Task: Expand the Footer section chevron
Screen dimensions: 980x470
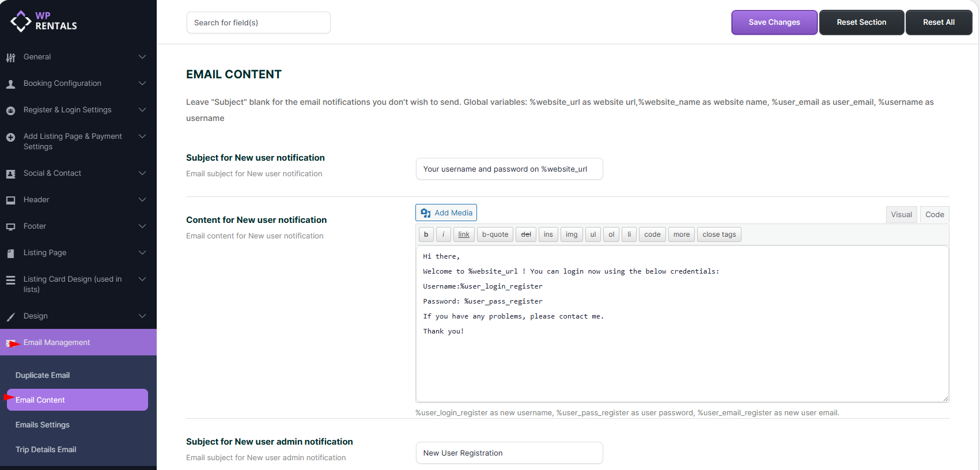Action: tap(142, 226)
